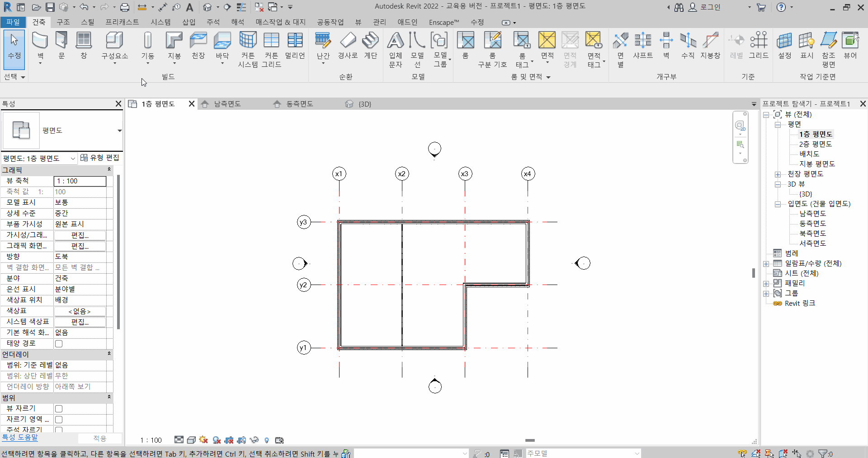Select the 샤프트 (Shaft) opening tool
The height and width of the screenshot is (458, 868).
tap(642, 45)
